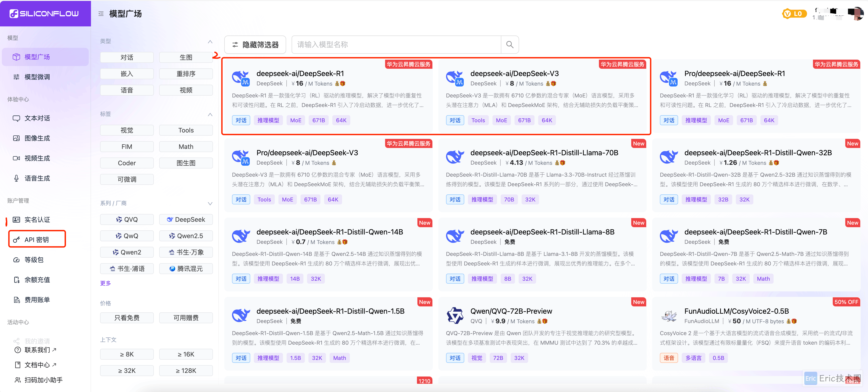Enable the 可用赠费 price filter

pos(186,318)
